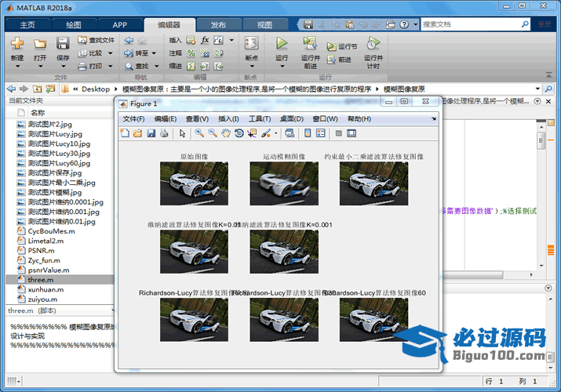Switch to the 发布 Publish tab
Screen dimensions: 561x392
click(x=218, y=24)
